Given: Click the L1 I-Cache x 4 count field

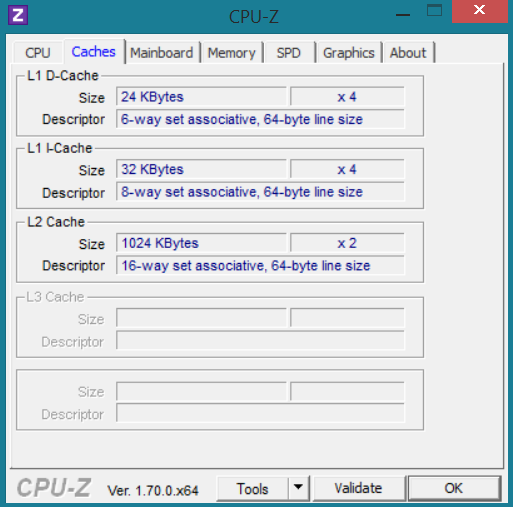Looking at the screenshot, I should 347,169.
